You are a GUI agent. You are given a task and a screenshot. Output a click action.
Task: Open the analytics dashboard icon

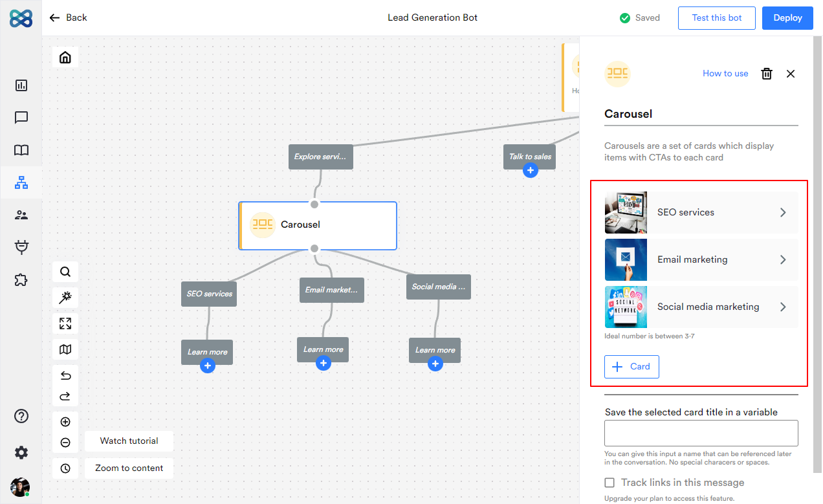pyautogui.click(x=21, y=85)
